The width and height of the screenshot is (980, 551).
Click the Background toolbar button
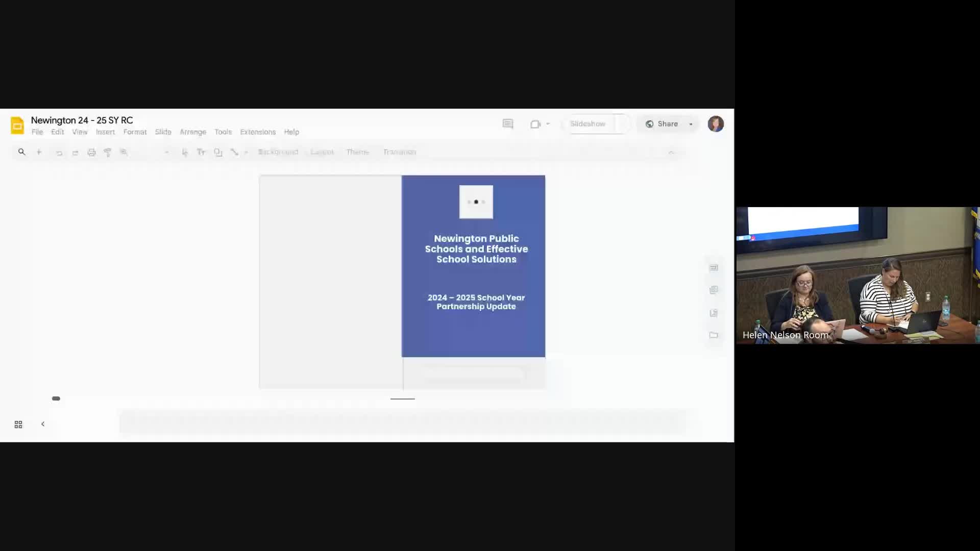click(278, 152)
